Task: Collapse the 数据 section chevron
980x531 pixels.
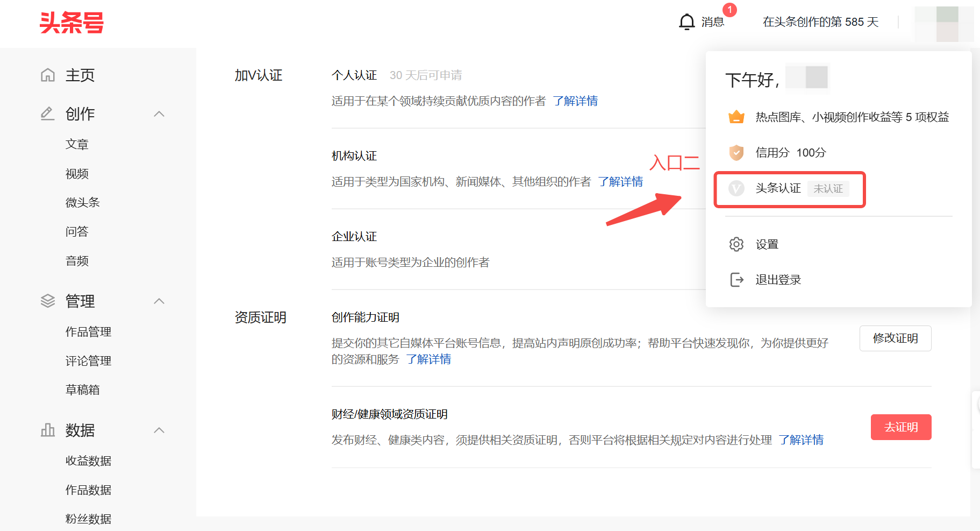Action: pos(159,430)
